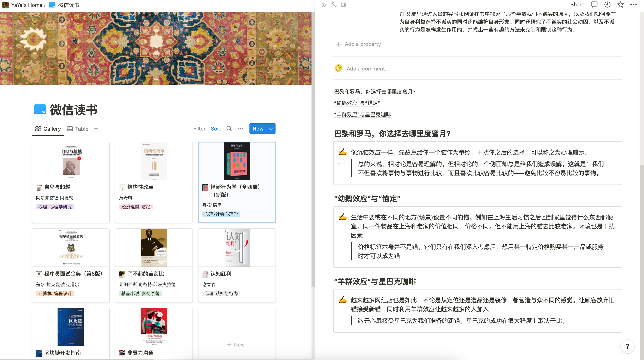The height and width of the screenshot is (360, 644).
Task: Open the top-right more options ellipsis menu
Action: pyautogui.click(x=633, y=4)
